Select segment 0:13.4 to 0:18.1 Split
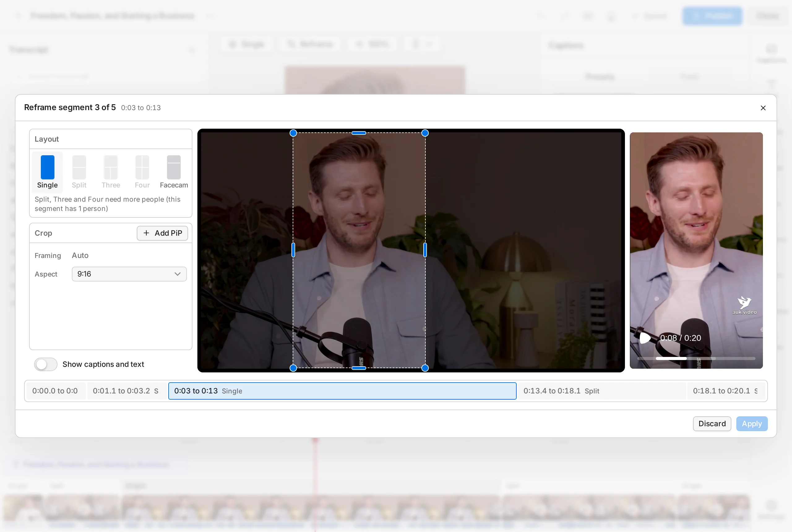Screen dimensions: 792x532 pos(602,391)
